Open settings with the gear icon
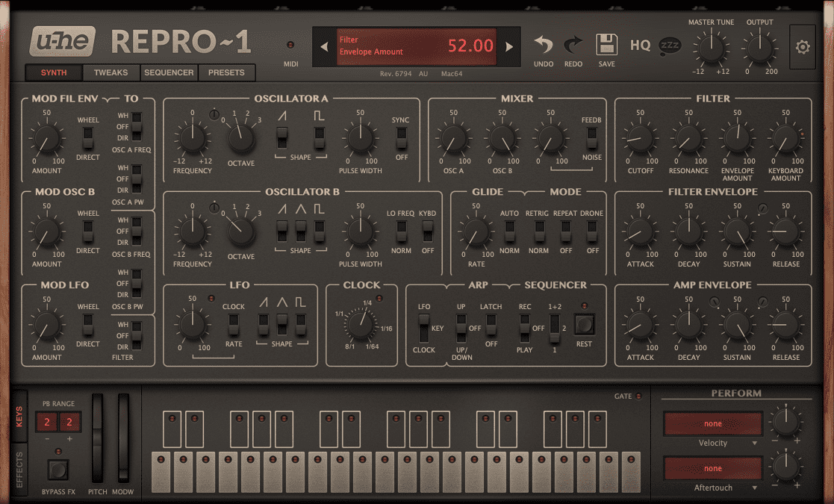Viewport: 834px width, 504px height. pyautogui.click(x=803, y=47)
